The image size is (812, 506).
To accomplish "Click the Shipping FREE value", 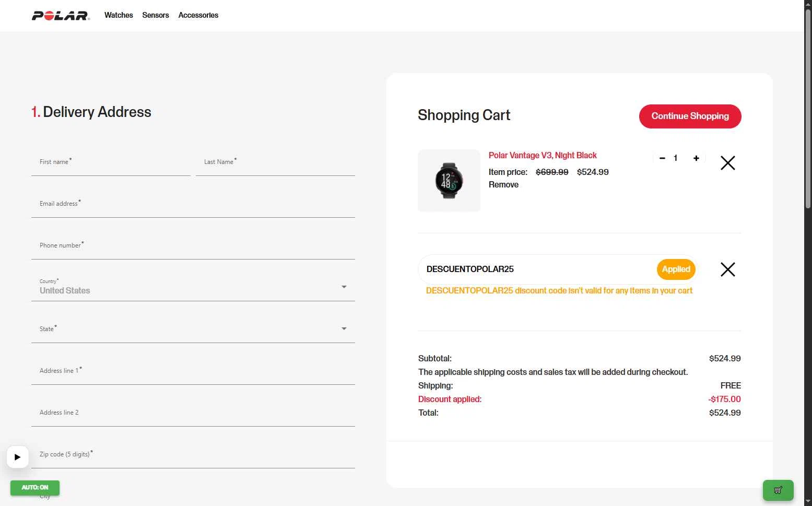I will (731, 385).
